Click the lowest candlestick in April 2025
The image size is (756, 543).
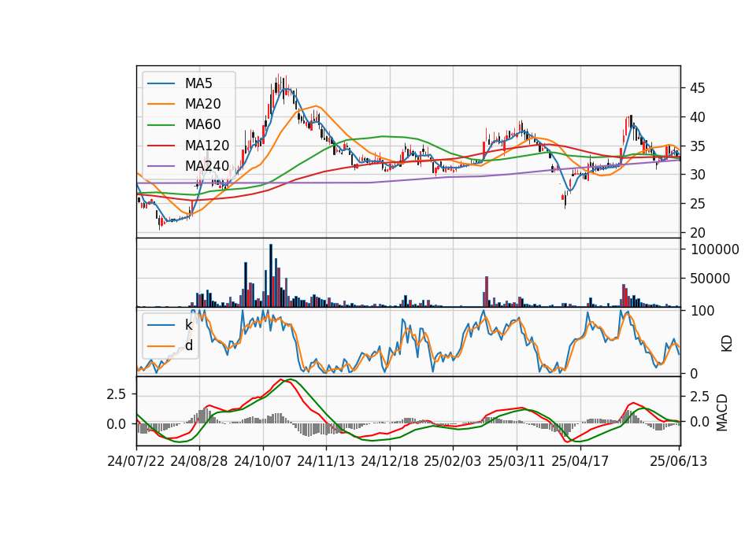click(565, 201)
